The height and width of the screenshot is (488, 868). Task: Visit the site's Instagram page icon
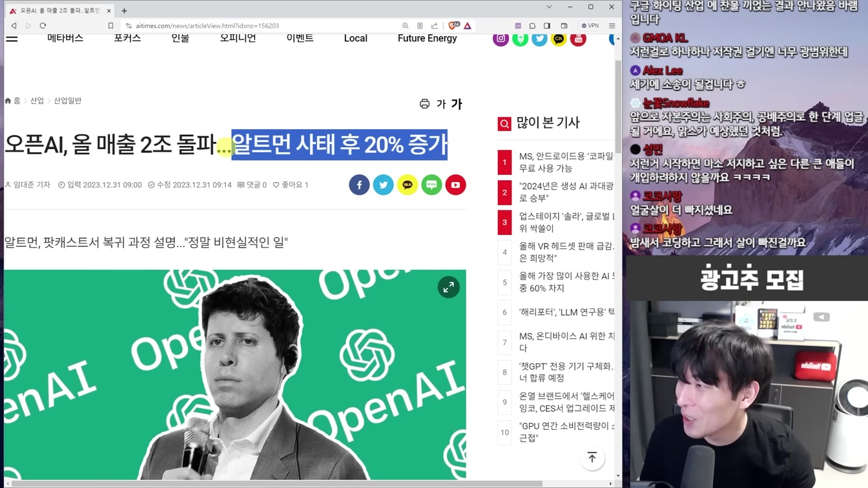coord(501,39)
